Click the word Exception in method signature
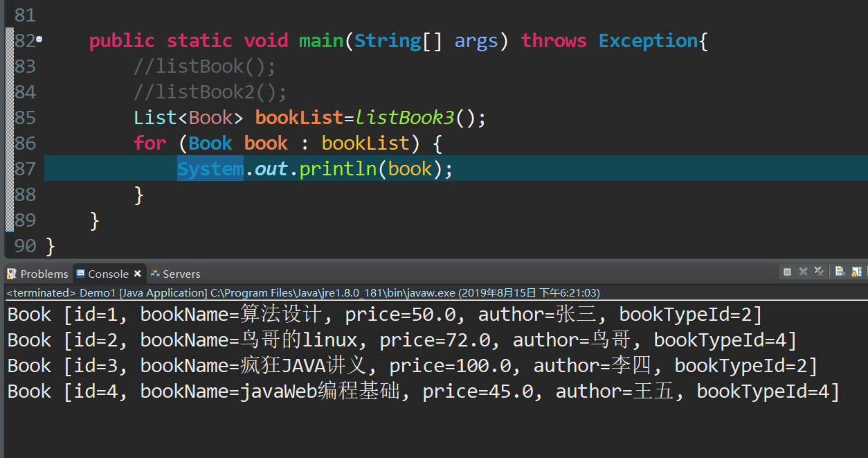868x458 pixels. (x=648, y=41)
